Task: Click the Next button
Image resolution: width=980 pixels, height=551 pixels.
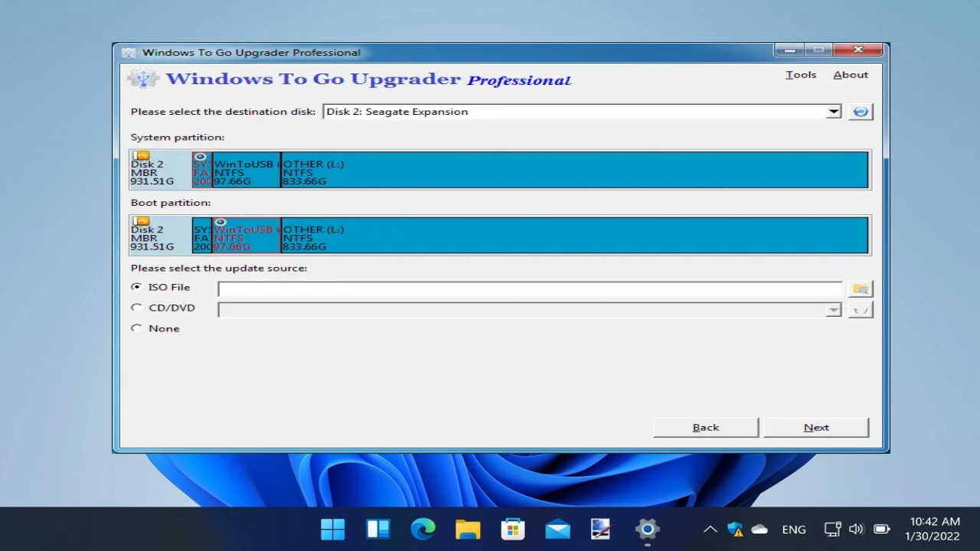Action: [816, 428]
